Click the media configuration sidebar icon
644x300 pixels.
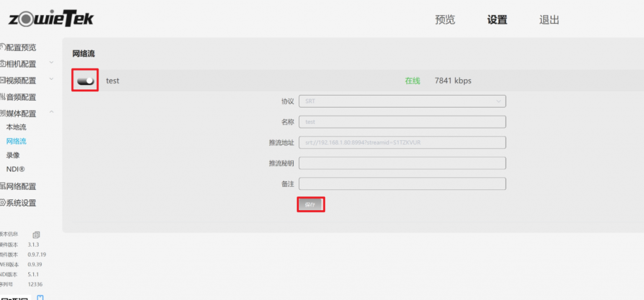(3, 114)
